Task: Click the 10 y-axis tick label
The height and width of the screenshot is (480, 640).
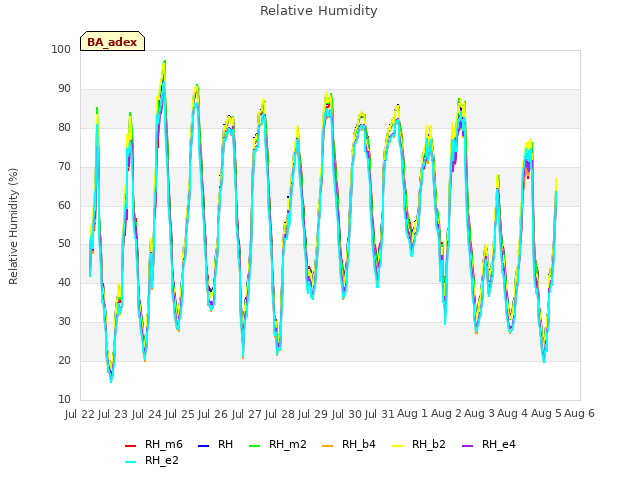Action: [64, 399]
